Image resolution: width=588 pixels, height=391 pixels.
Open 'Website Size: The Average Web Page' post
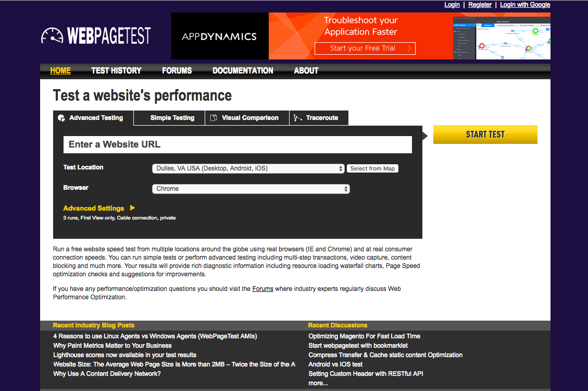click(x=174, y=364)
